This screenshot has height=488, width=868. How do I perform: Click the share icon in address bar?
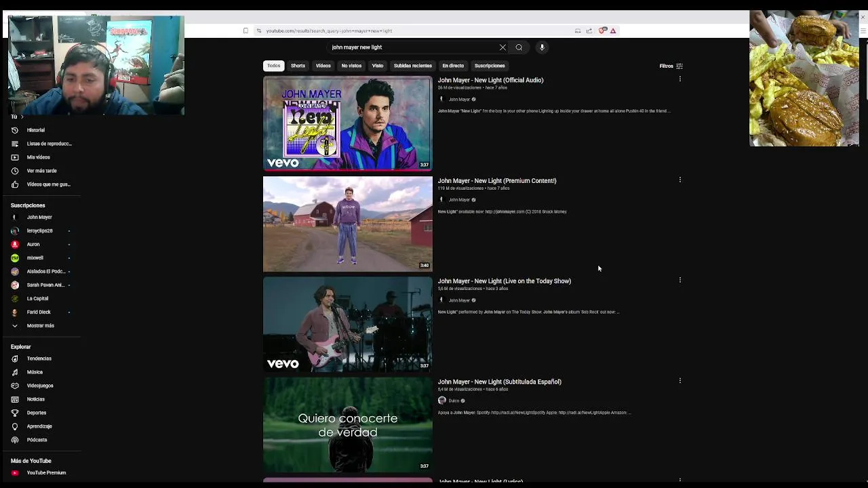(589, 30)
